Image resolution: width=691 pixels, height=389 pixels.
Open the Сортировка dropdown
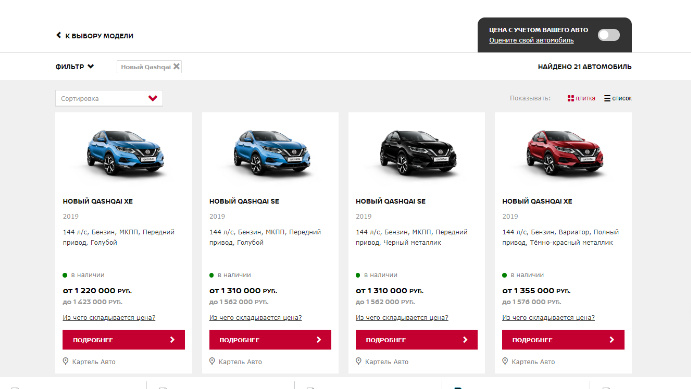click(109, 98)
